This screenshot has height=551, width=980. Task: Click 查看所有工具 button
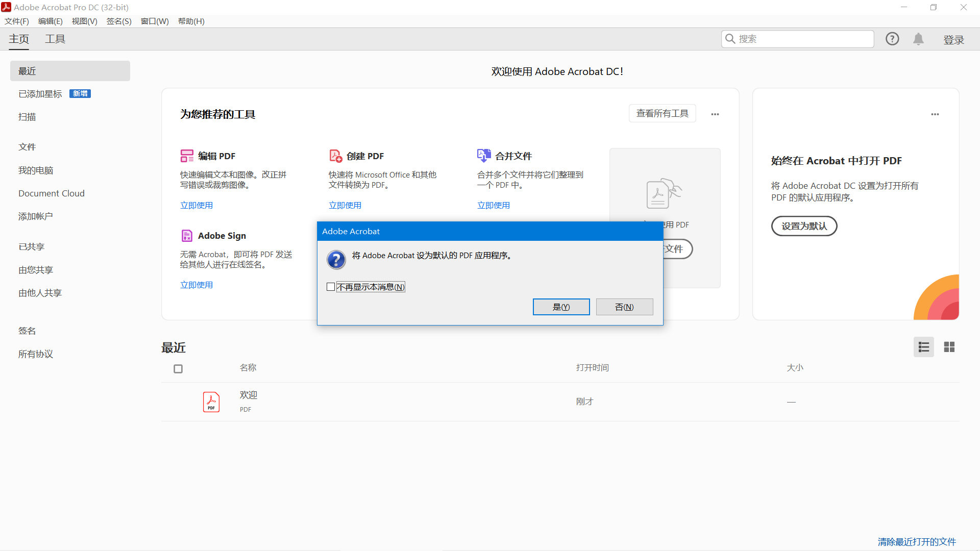click(662, 113)
